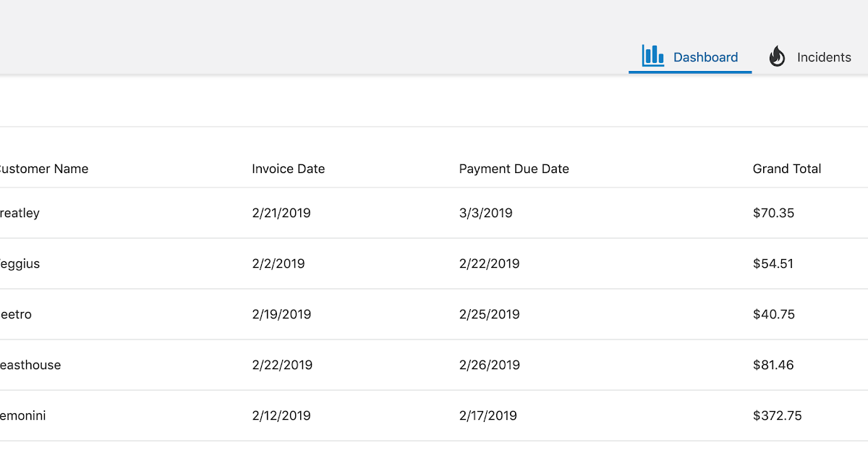Click the 2/26/2019 payment due date
This screenshot has width=868, height=456.
(489, 365)
